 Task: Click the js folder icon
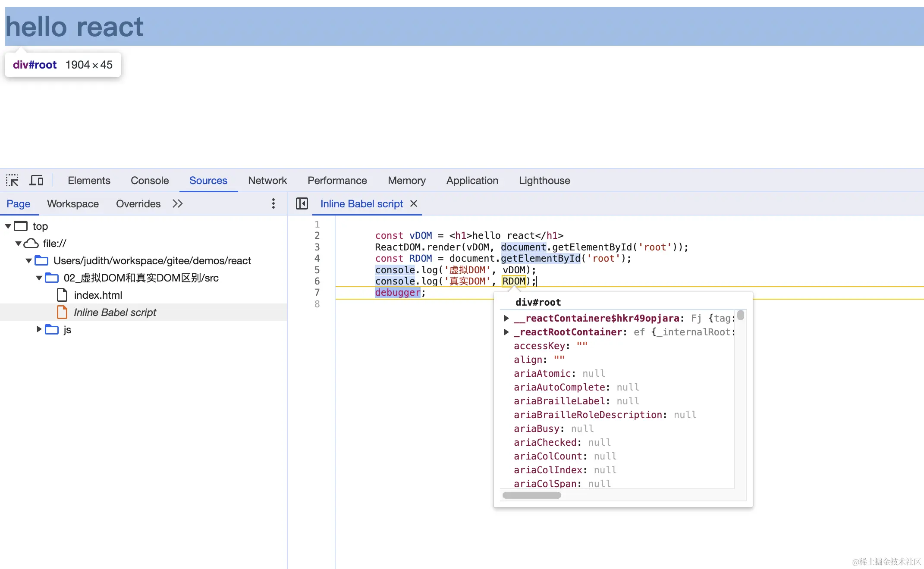(52, 330)
